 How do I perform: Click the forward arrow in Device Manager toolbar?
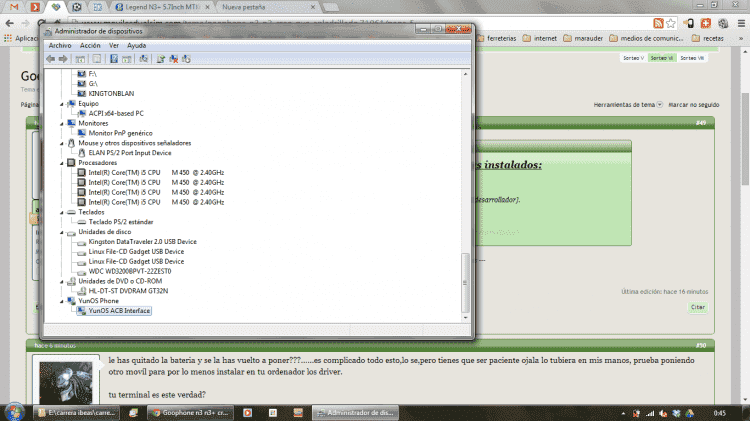(63, 59)
